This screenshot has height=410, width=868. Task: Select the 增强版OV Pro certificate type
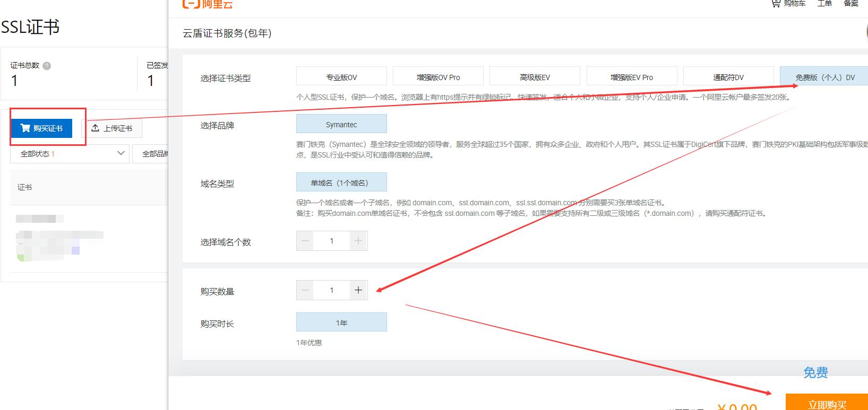pos(438,77)
